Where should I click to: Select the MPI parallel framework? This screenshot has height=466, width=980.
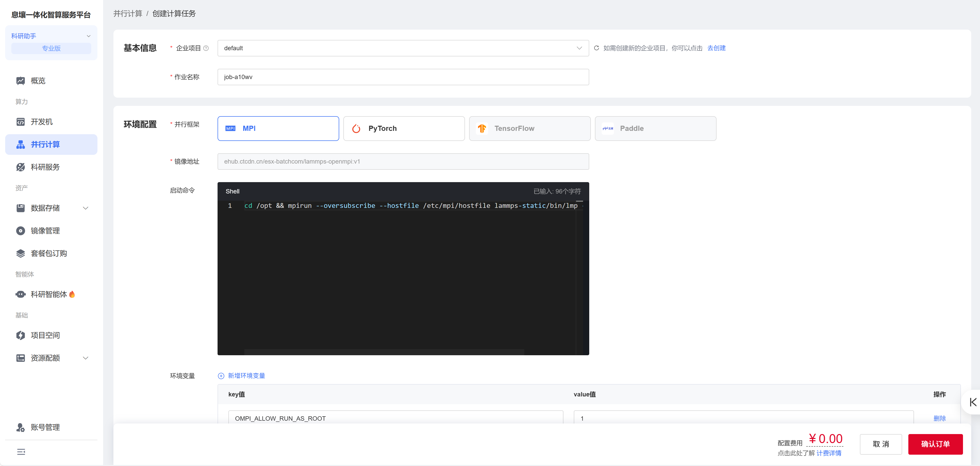(x=278, y=129)
